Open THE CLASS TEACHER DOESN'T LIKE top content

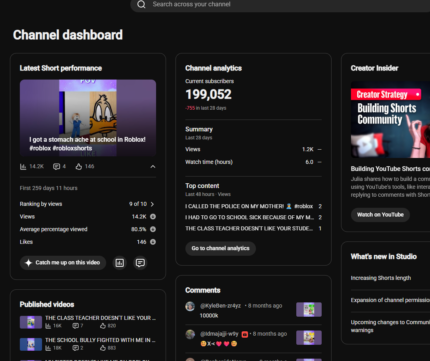[x=249, y=228]
